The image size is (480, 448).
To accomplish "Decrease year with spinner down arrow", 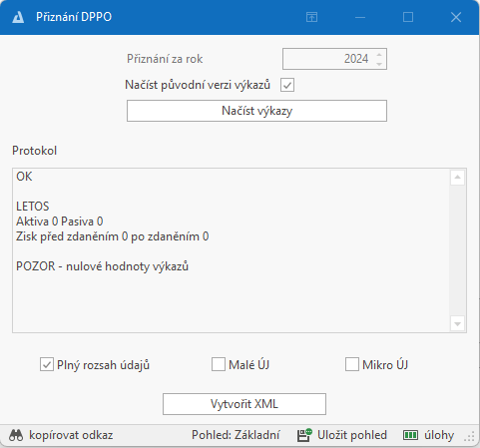I will (379, 64).
